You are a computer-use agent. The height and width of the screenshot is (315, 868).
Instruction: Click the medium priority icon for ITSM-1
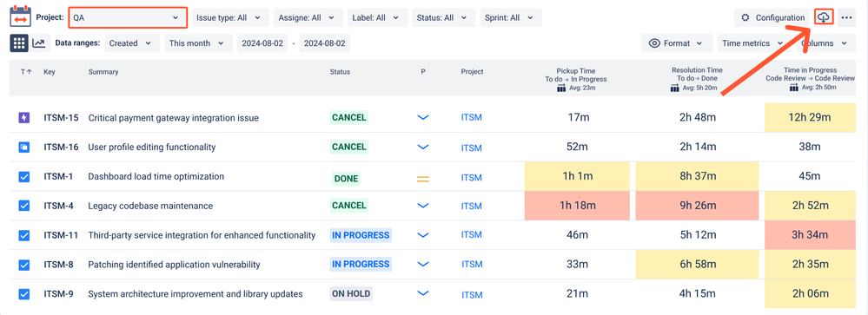click(423, 179)
